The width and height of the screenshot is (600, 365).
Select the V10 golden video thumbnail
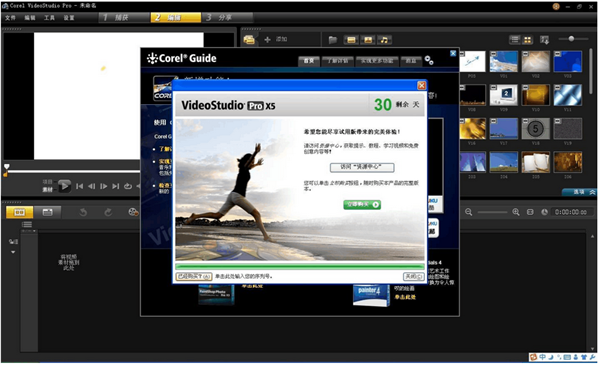(536, 95)
